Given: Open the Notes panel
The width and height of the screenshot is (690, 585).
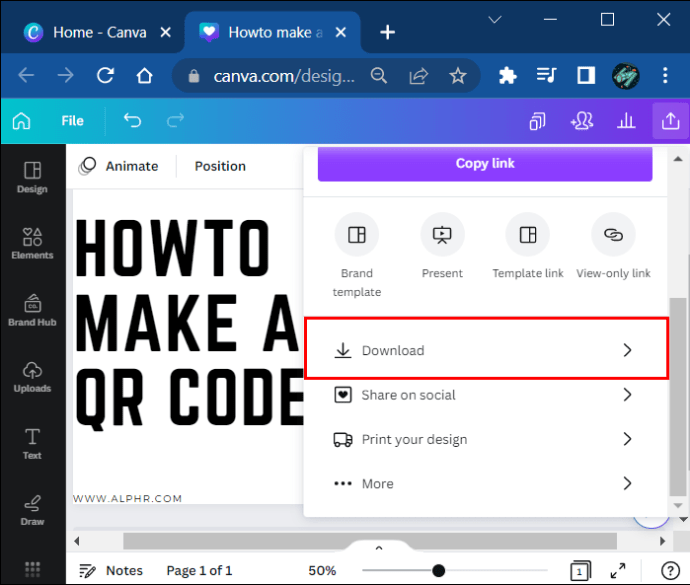Looking at the screenshot, I should pyautogui.click(x=111, y=570).
